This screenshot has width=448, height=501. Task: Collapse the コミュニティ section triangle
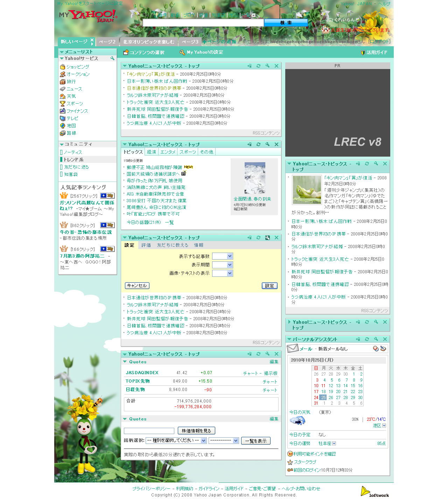point(62,144)
